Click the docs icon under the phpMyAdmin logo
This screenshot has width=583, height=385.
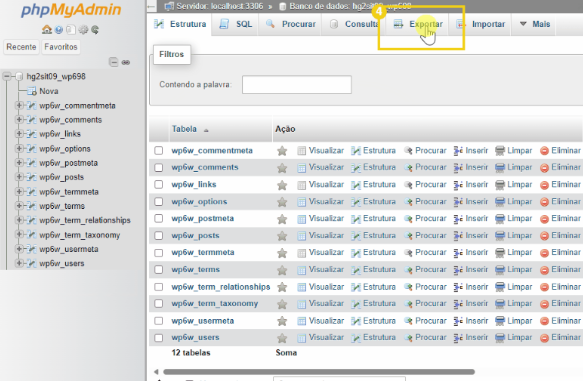click(71, 29)
